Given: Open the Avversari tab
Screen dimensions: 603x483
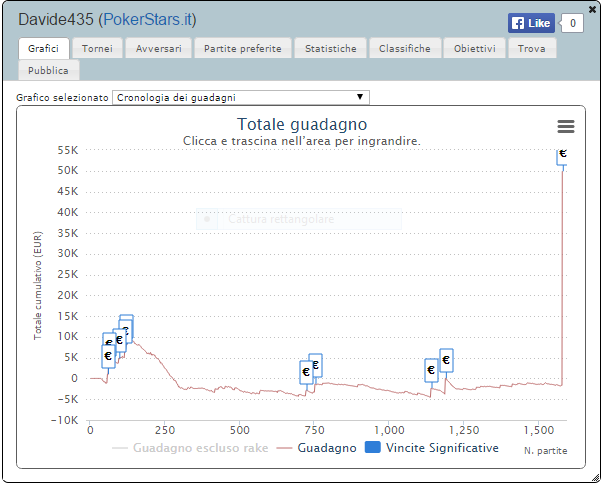Looking at the screenshot, I should point(158,48).
